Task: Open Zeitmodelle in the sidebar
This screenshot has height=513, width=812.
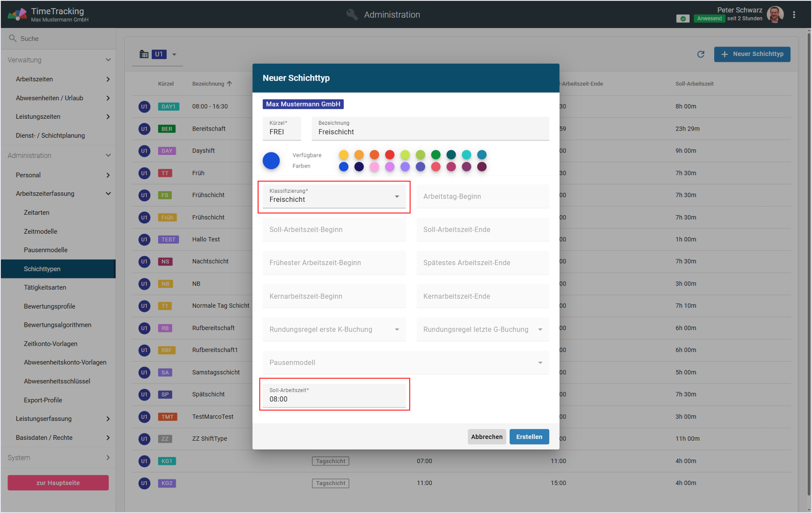Action: pos(40,231)
